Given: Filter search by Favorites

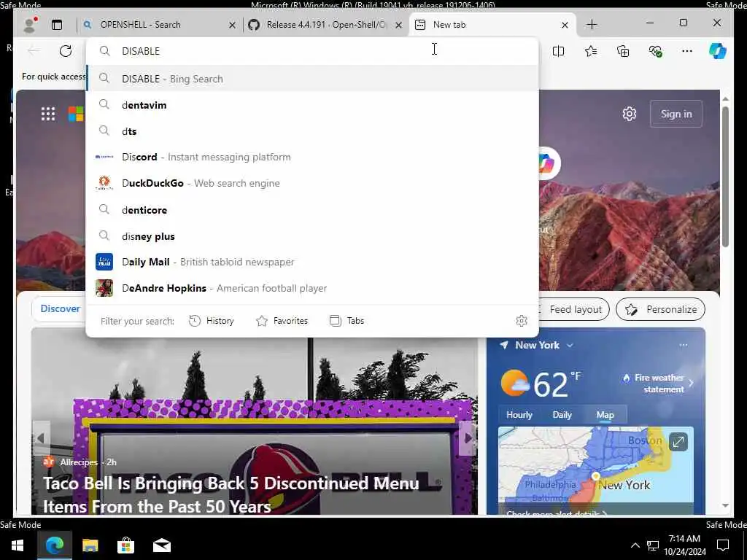Looking at the screenshot, I should coord(282,321).
